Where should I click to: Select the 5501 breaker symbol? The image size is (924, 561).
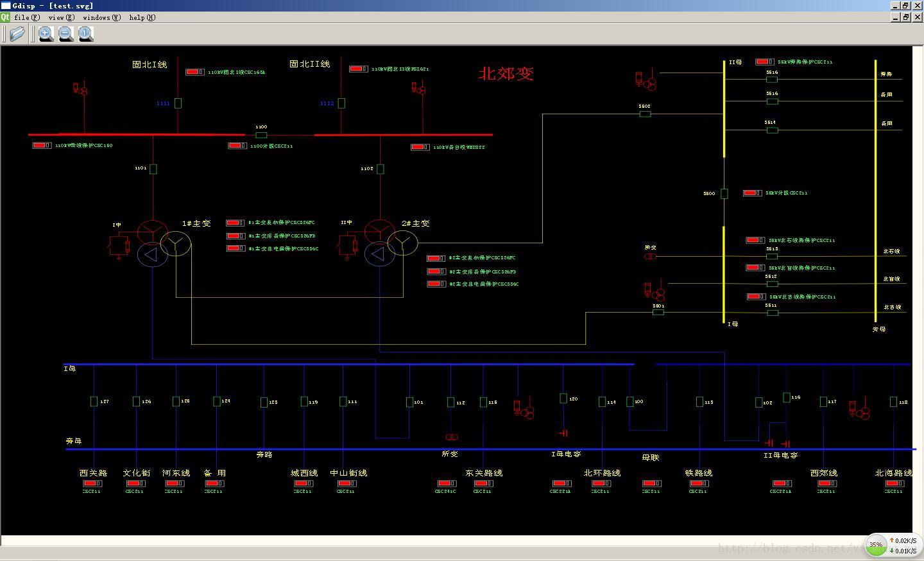pos(658,312)
